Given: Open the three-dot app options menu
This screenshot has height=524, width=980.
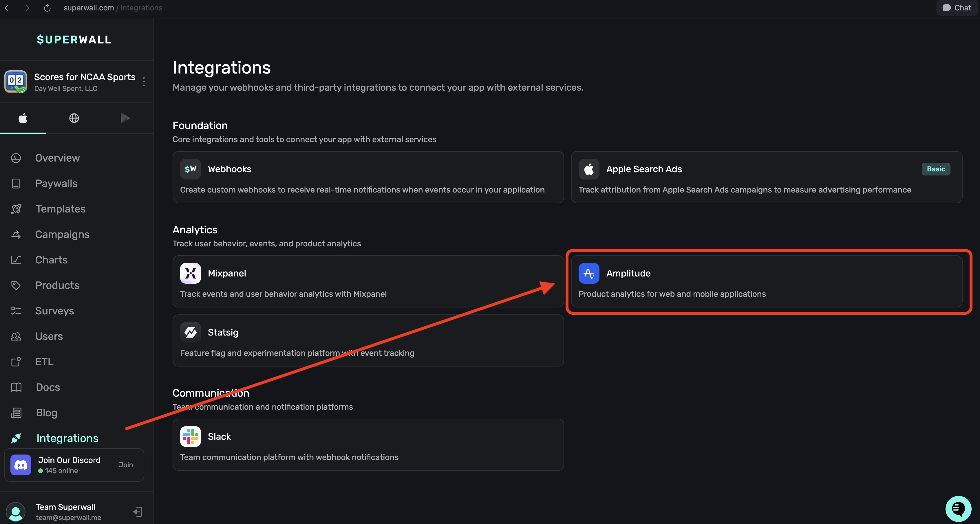Looking at the screenshot, I should (x=144, y=81).
